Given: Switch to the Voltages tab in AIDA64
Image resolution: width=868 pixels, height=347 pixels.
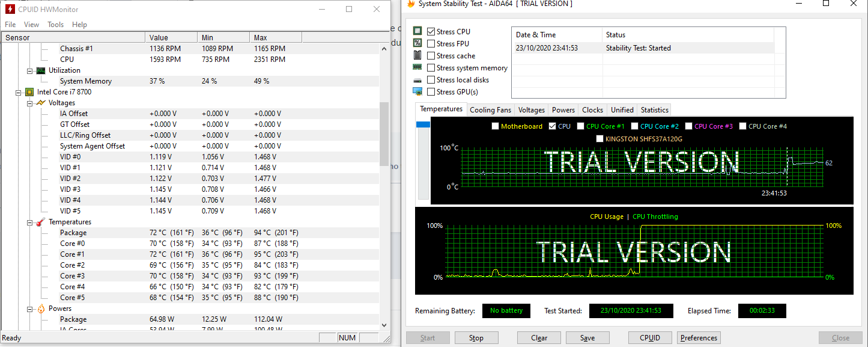Looking at the screenshot, I should (532, 110).
